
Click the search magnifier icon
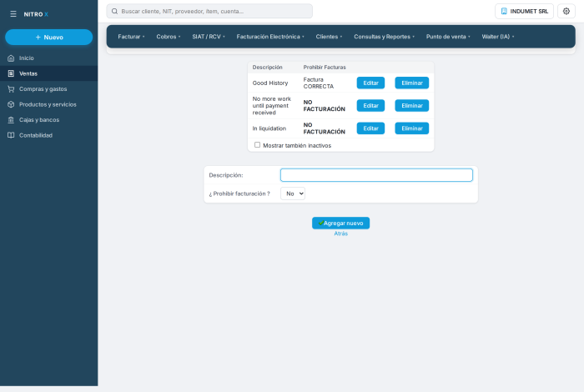point(115,11)
